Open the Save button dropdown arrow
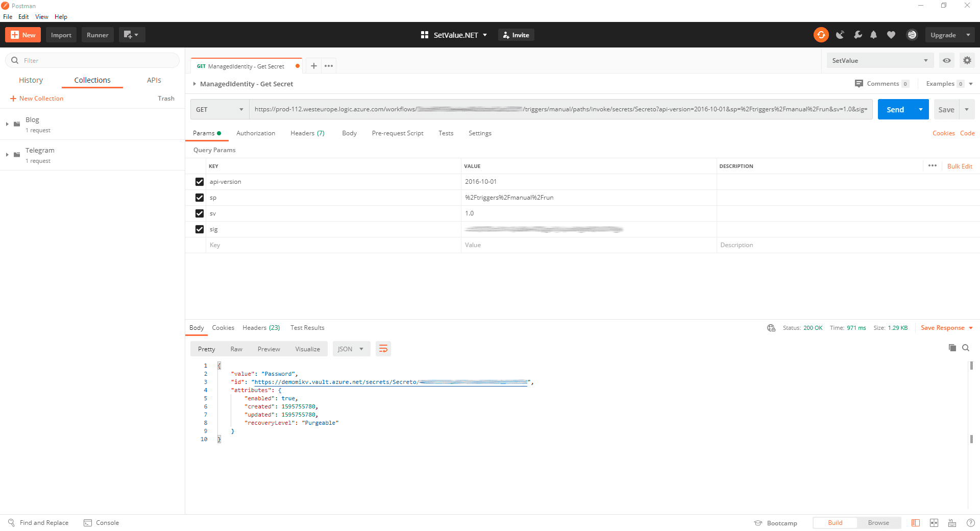 pyautogui.click(x=967, y=109)
